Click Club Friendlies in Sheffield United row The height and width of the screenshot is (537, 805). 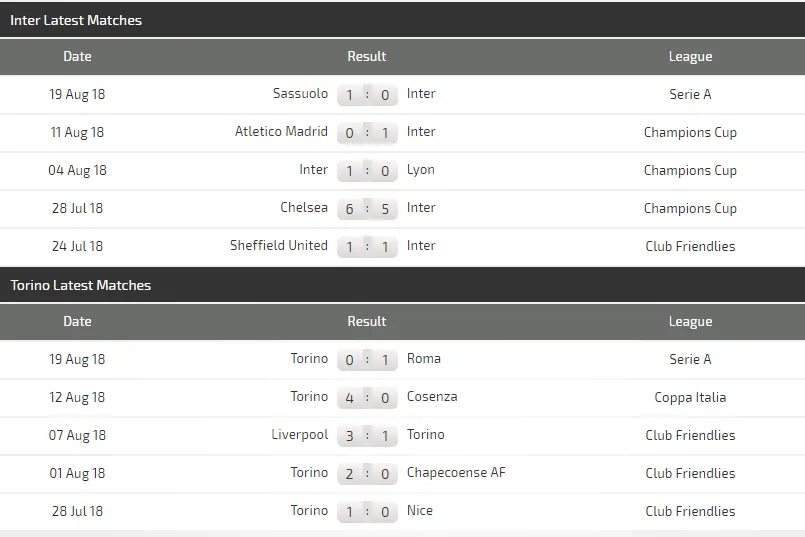690,246
